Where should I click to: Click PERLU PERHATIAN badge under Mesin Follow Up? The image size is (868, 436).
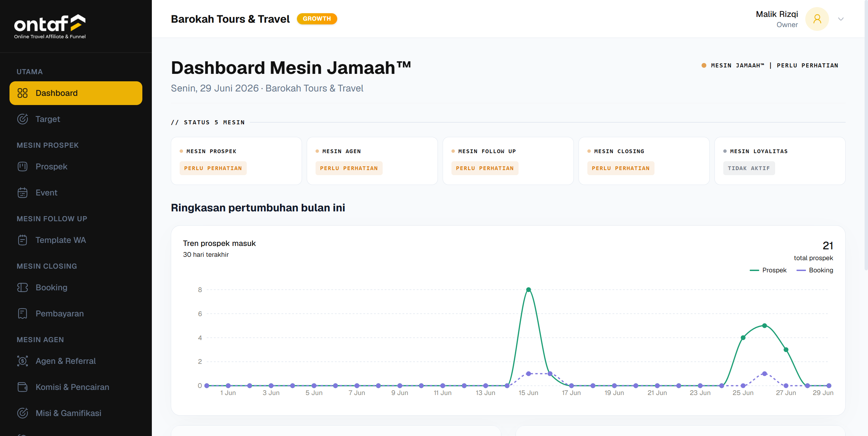485,168
